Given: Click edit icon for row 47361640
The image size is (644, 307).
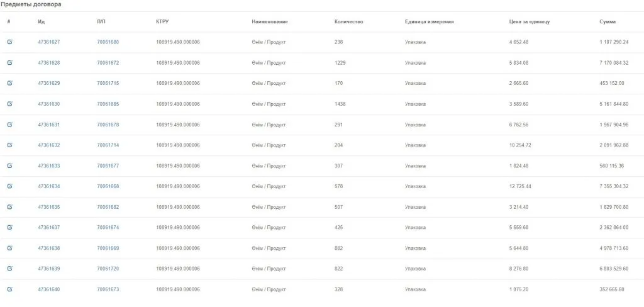Looking at the screenshot, I should (9, 289).
